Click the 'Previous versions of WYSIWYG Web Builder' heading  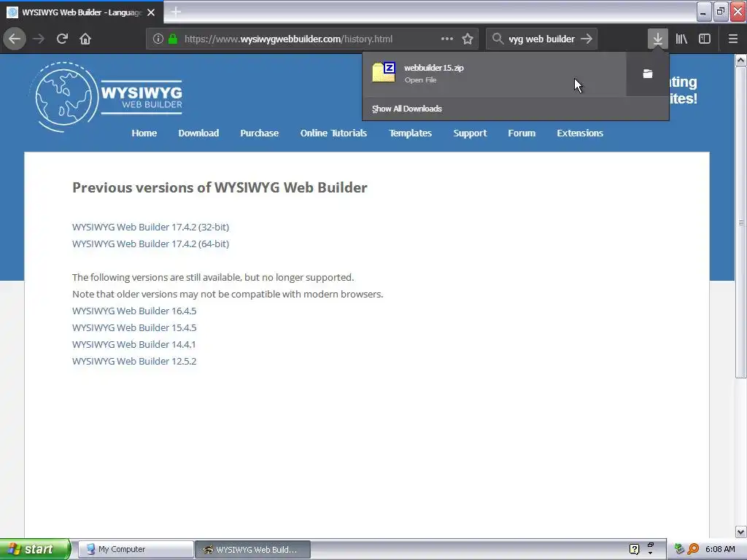(220, 187)
